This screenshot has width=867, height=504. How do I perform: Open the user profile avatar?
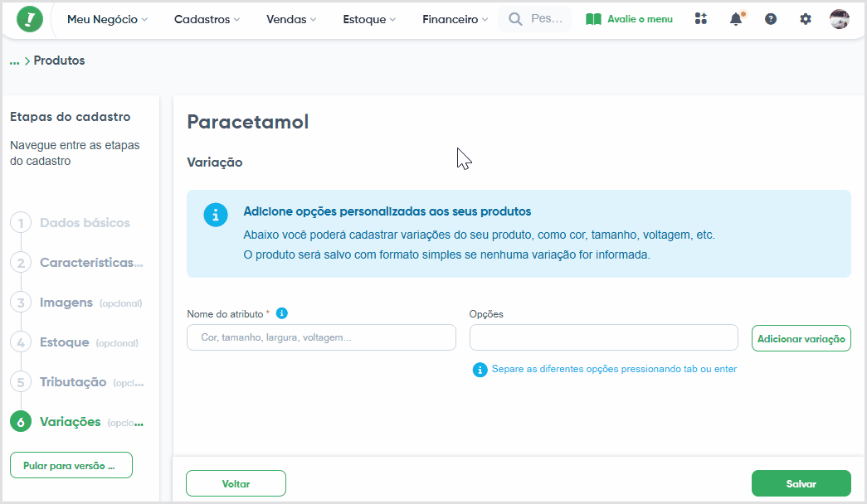[840, 19]
